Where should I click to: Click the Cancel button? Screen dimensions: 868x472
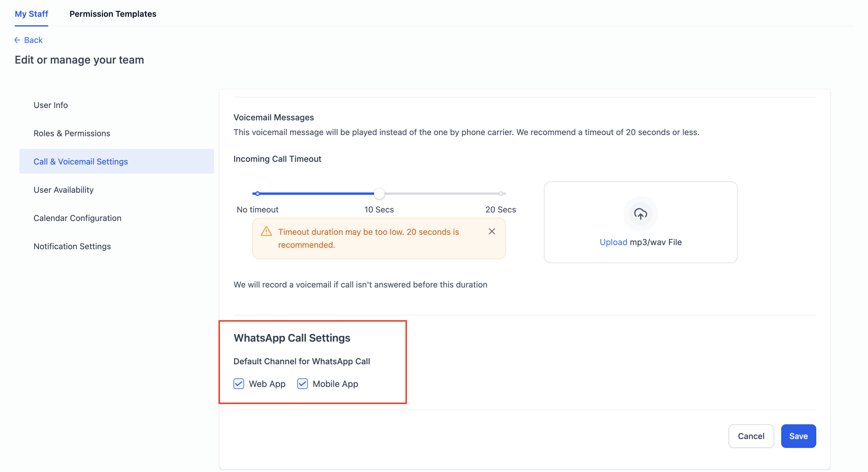click(751, 436)
